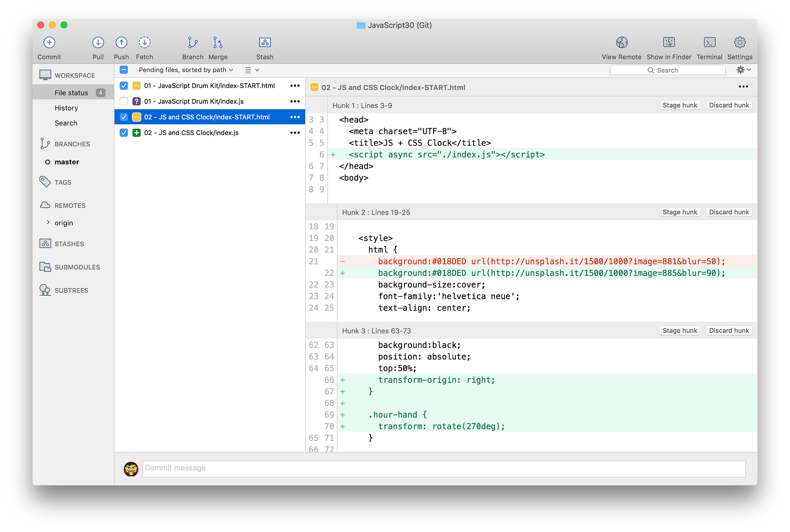Click the Pull toolbar icon

pos(98,42)
